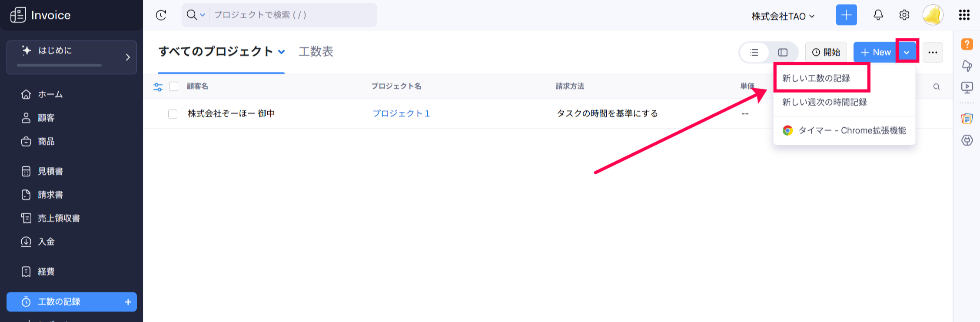Switch to the 工数表 tab

pos(316,52)
